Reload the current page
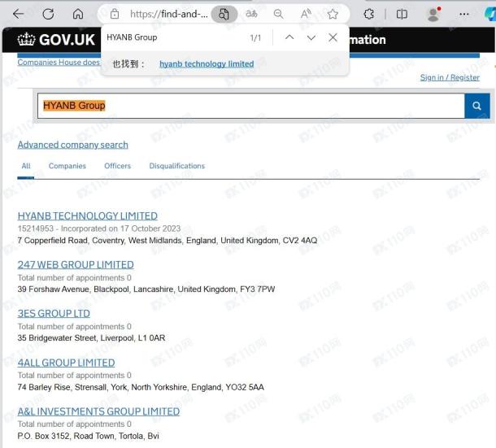This screenshot has width=496, height=448. (48, 14)
